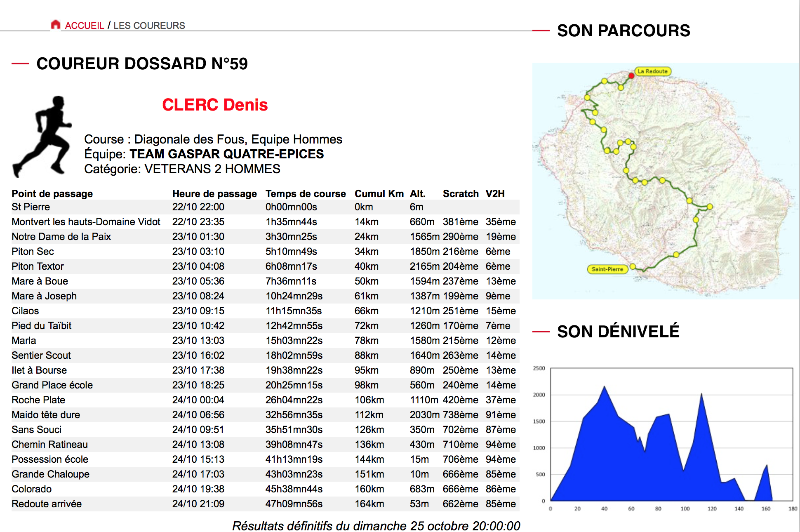Click the SON DÉNIVELÉ heading
Image resolution: width=800 pixels, height=532 pixels.
pos(618,331)
